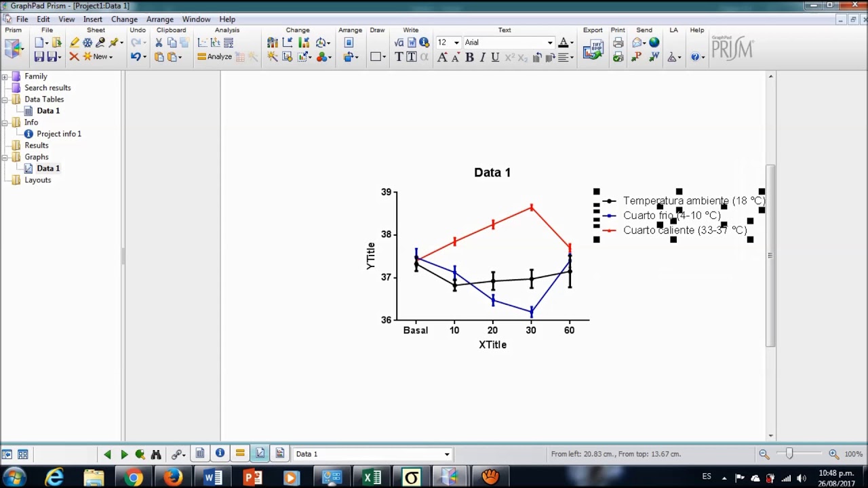The height and width of the screenshot is (488, 868).
Task: Toggle Bold text formatting
Action: point(469,58)
